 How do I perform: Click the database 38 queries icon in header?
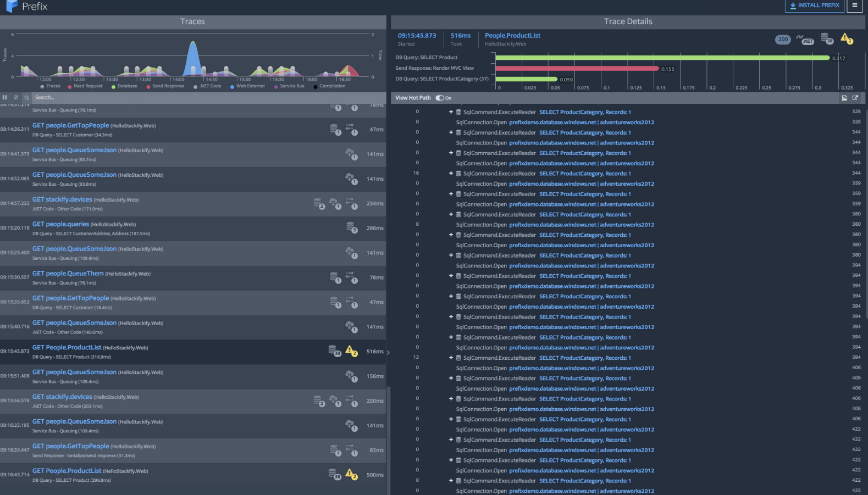point(827,38)
